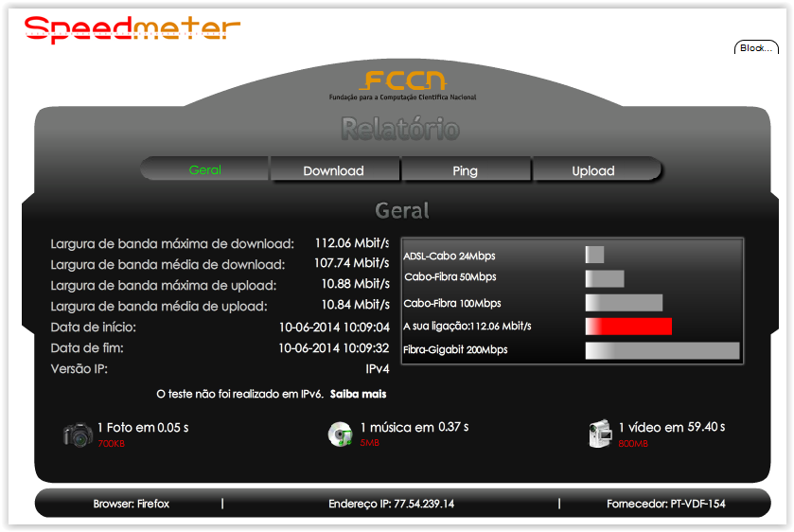
Task: Click 'Browser: Firefox' in footer bar
Action: click(132, 504)
